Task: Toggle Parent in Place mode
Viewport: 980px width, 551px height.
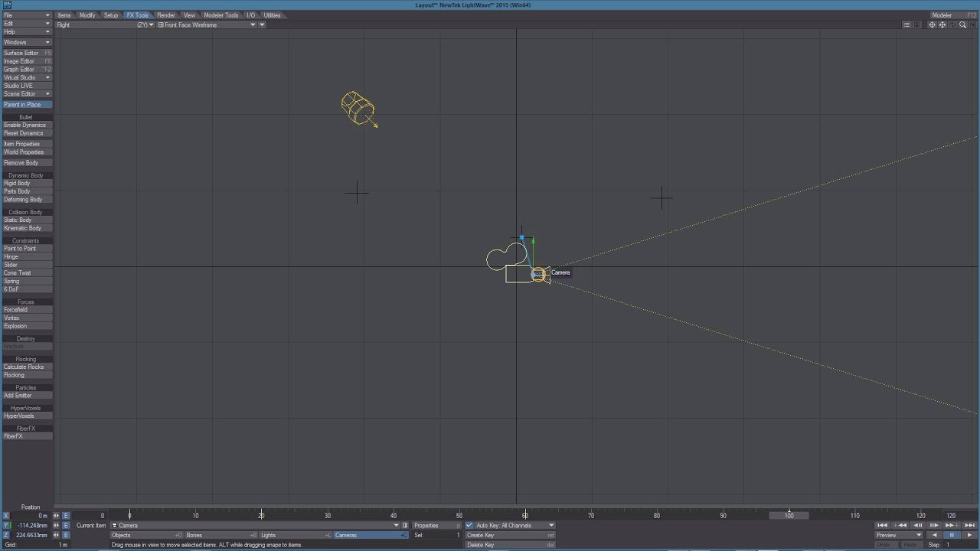Action: click(26, 104)
